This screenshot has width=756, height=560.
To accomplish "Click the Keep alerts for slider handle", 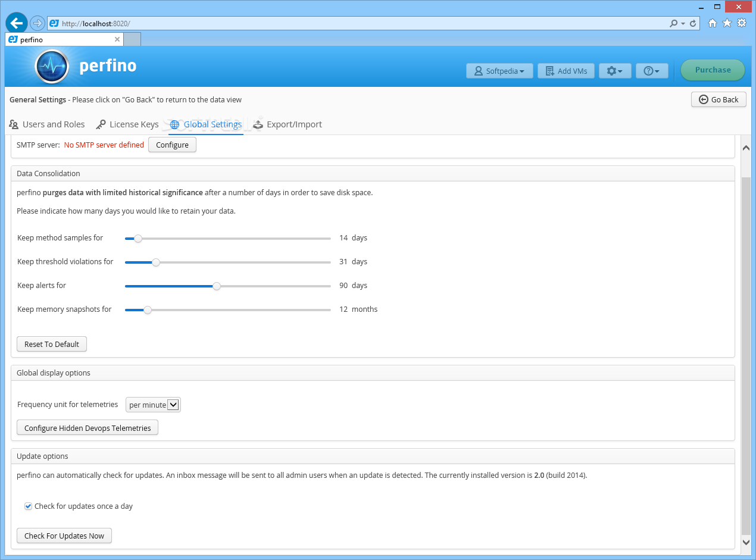I will [217, 286].
